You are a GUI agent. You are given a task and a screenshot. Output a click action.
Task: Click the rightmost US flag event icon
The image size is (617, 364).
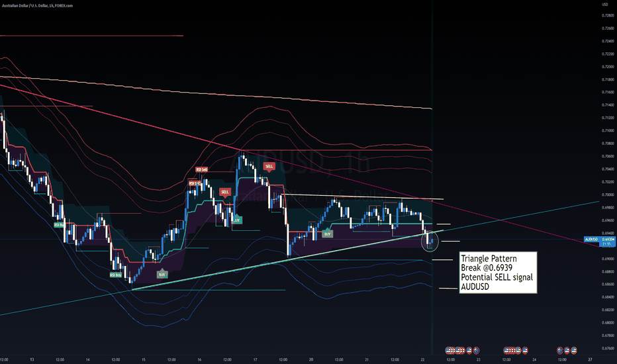[574, 350]
